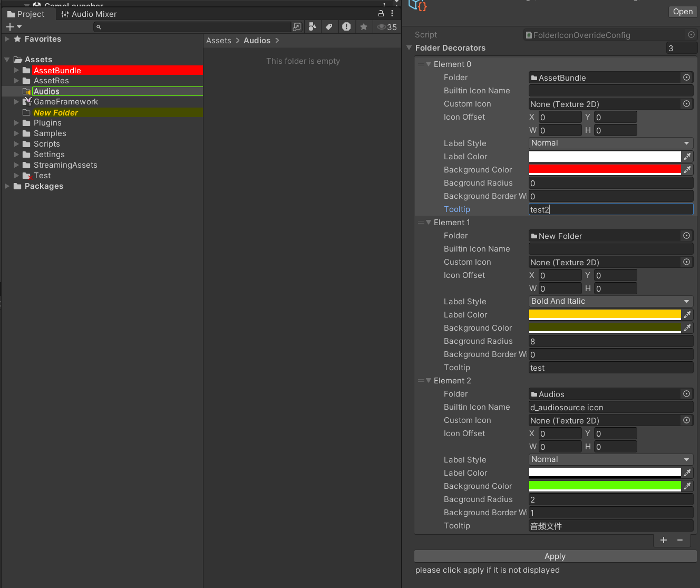This screenshot has width=700, height=588.
Task: Select the Scripts folder
Action: 46,144
